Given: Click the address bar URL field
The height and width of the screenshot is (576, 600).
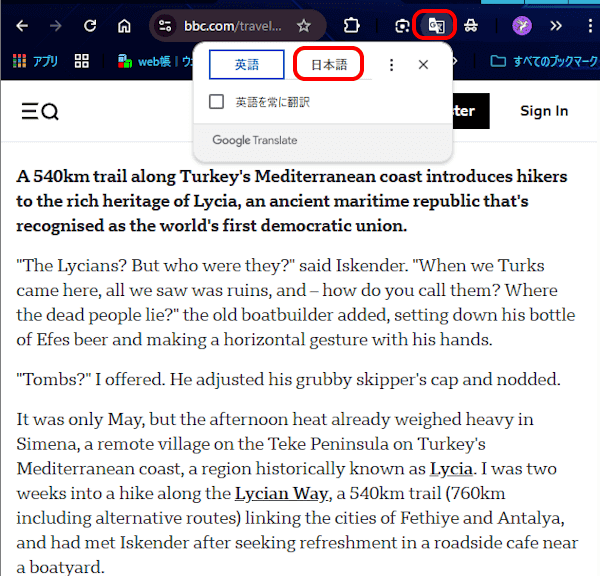Looking at the screenshot, I should (233, 25).
